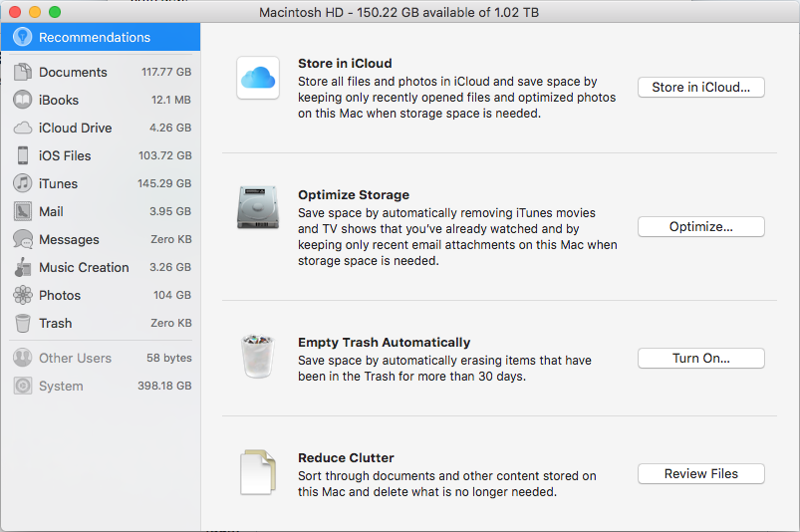Click the Reduce Clutter heading
The width and height of the screenshot is (800, 532).
346,457
